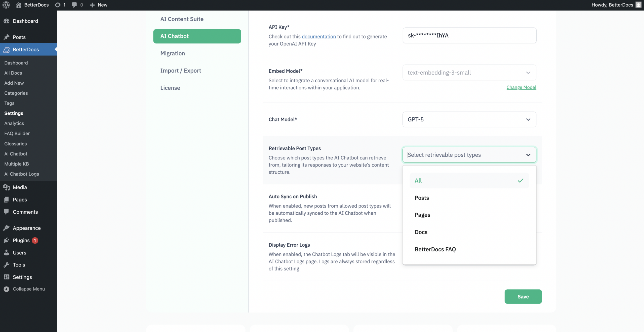The width and height of the screenshot is (644, 332).
Task: Click the Pages sidebar icon
Action: pyautogui.click(x=7, y=200)
